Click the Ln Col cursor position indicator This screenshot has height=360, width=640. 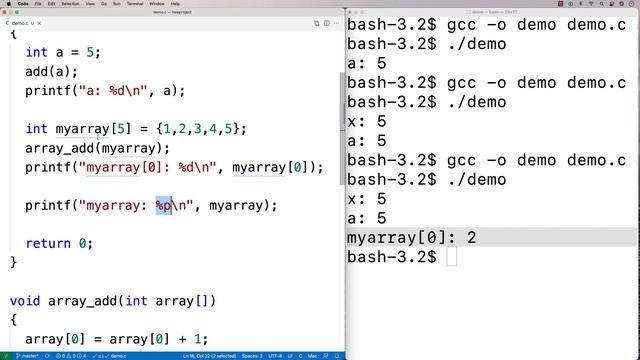point(209,356)
